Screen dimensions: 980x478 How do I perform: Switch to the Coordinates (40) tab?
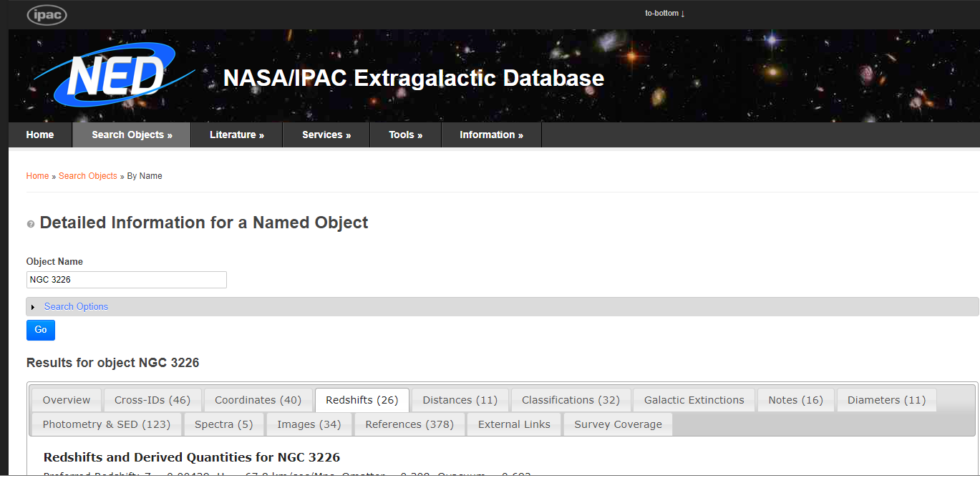(258, 400)
